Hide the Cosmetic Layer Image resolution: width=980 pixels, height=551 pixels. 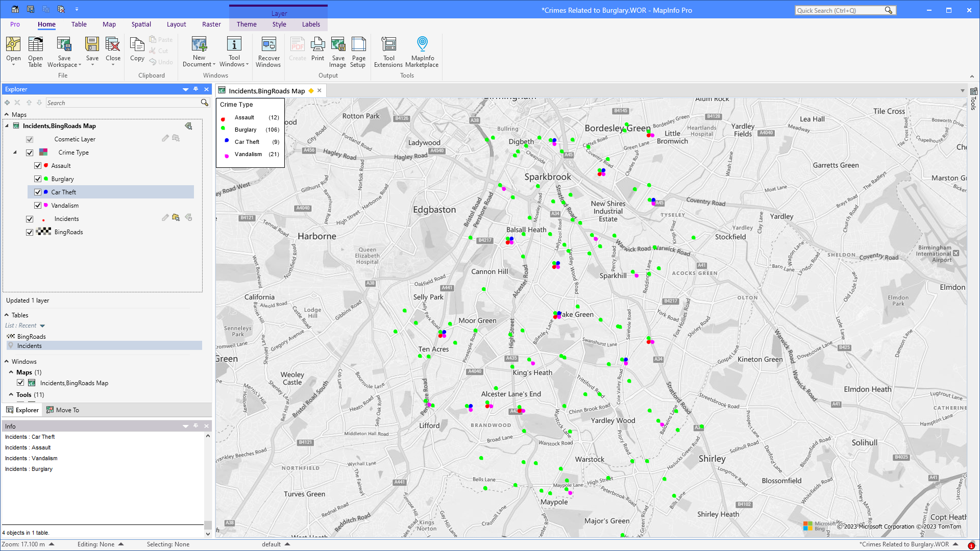(x=30, y=139)
